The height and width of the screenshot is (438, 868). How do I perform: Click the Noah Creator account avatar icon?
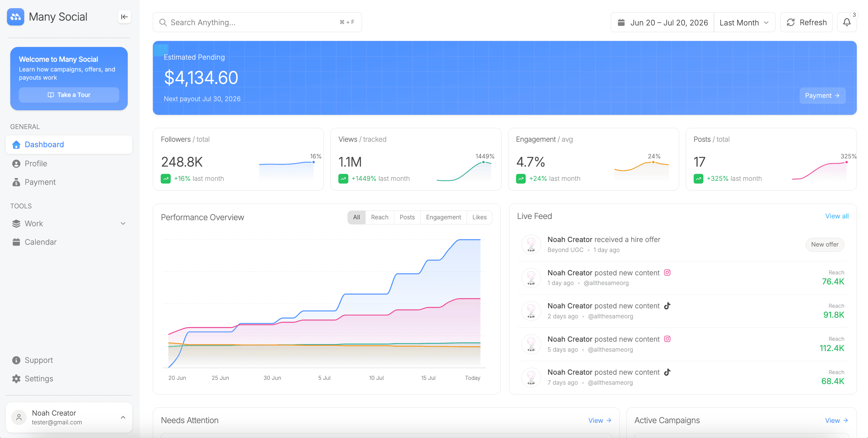[19, 417]
